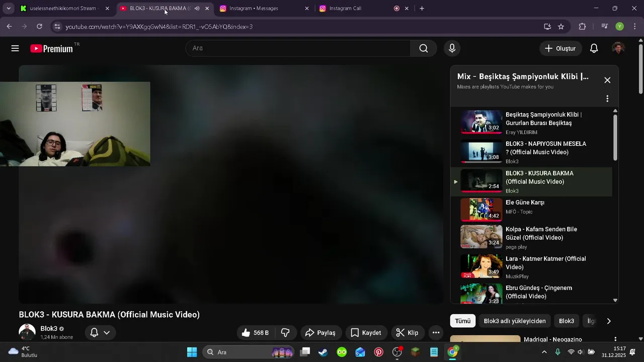Select the Tümü filter chip
Viewport: 644px width, 362px height.
click(463, 321)
